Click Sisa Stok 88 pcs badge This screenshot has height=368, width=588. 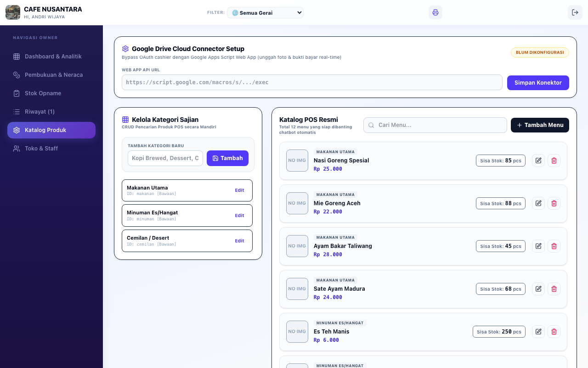point(501,203)
